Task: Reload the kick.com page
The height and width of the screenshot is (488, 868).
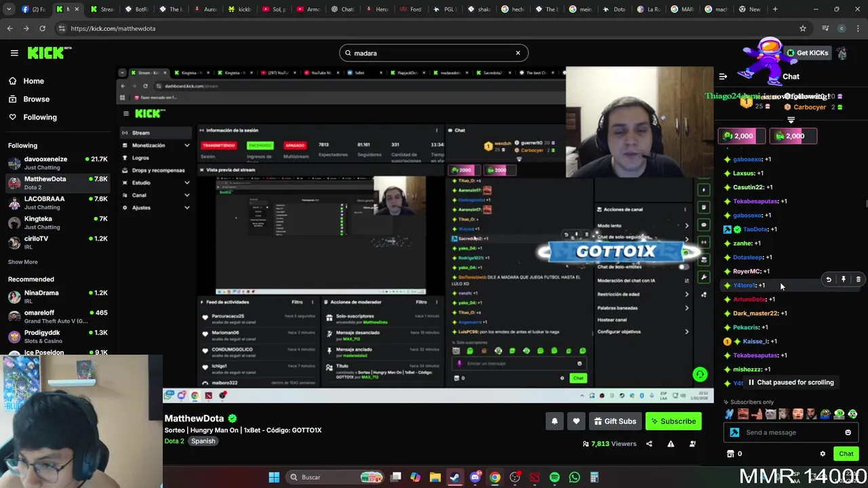Action: click(42, 28)
